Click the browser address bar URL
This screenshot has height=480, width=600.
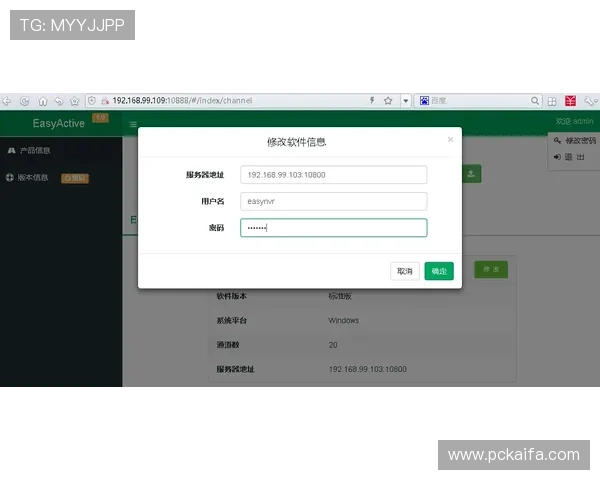182,101
